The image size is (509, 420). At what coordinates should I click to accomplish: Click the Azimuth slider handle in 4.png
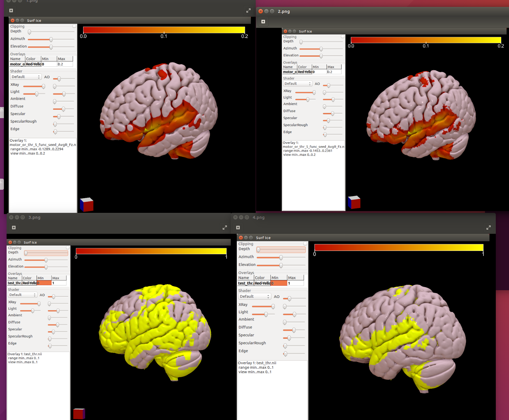[x=281, y=258]
